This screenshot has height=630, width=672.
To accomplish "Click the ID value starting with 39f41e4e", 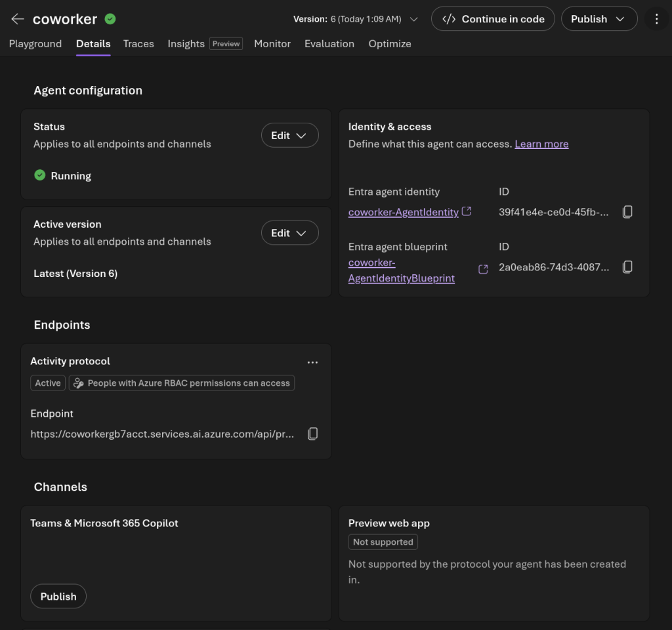I will click(x=553, y=212).
